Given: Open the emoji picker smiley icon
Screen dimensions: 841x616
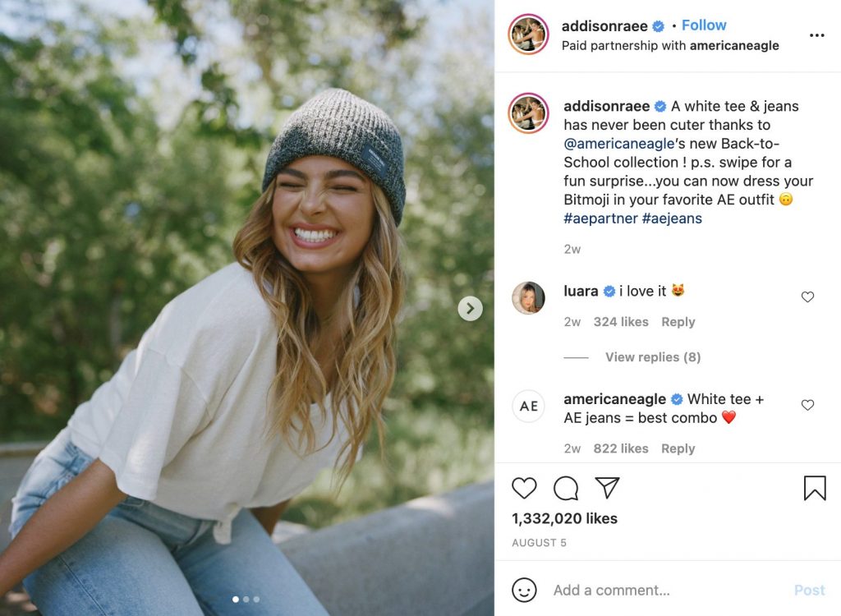Looking at the screenshot, I should pos(524,590).
